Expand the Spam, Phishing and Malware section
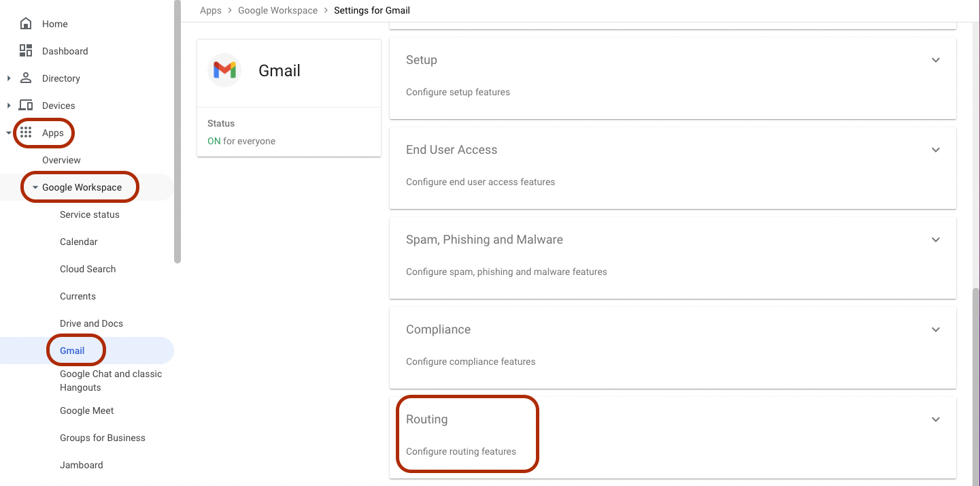 pyautogui.click(x=935, y=240)
